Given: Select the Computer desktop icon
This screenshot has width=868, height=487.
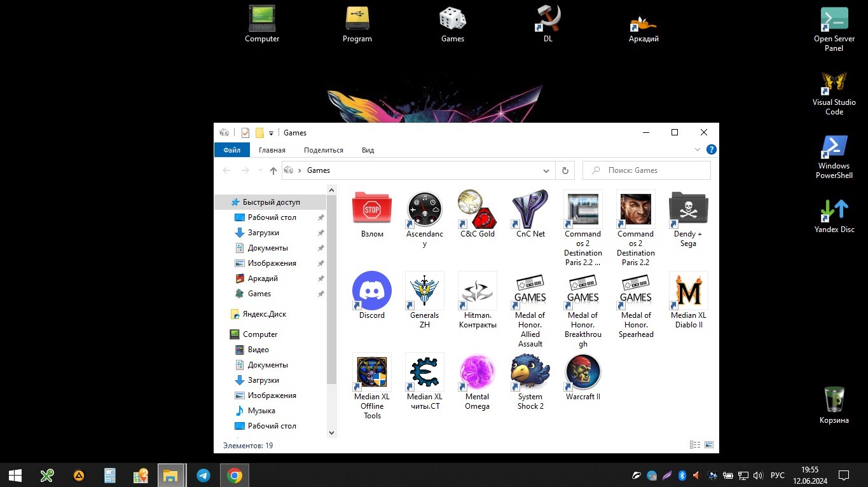Looking at the screenshot, I should [262, 24].
